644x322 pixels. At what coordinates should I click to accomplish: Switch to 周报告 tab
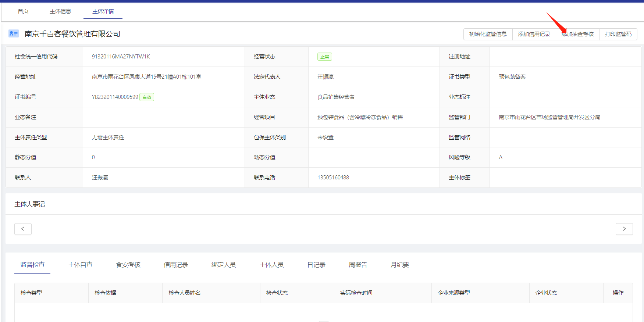(x=358, y=265)
